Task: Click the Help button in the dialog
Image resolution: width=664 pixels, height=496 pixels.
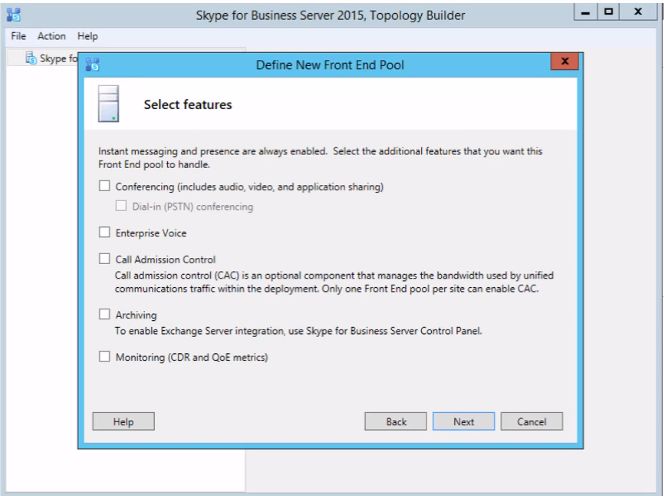Action: tap(123, 421)
